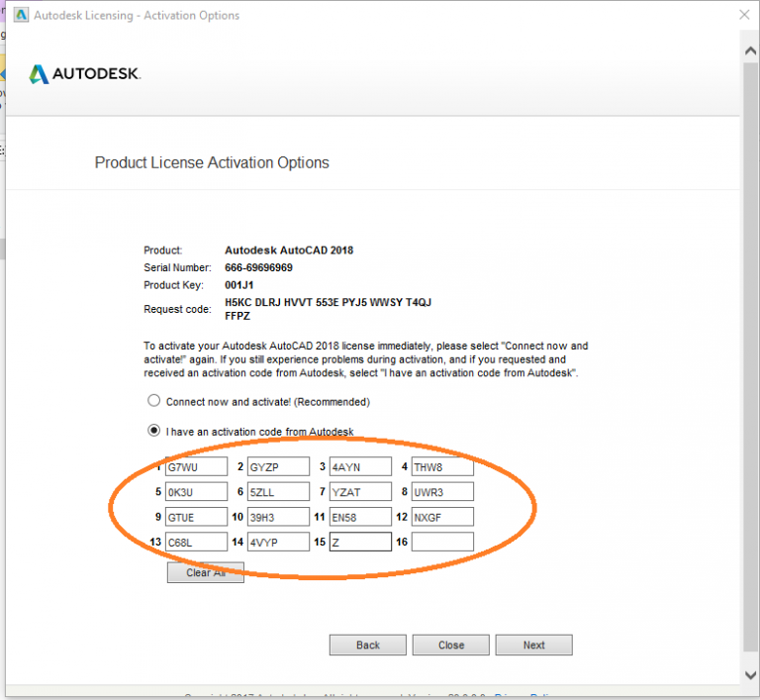The width and height of the screenshot is (760, 700).
Task: Click activation code field 1 containing G7WU
Action: coord(196,466)
